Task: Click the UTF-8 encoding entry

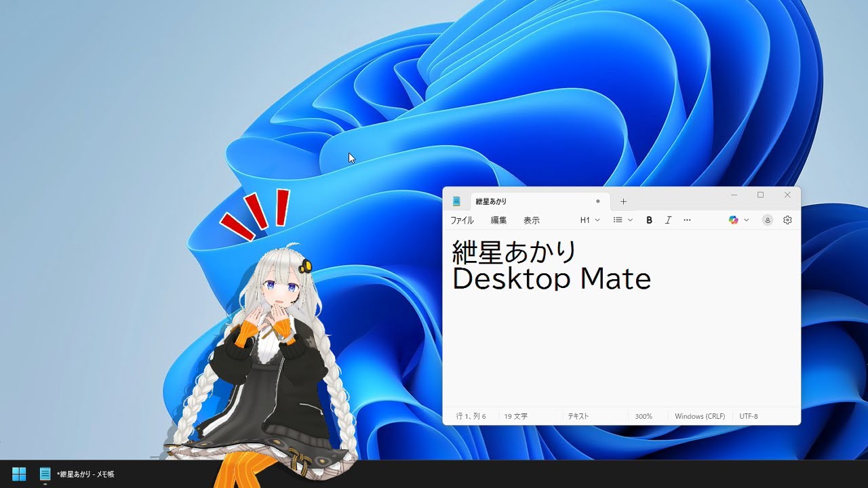Action: click(x=749, y=416)
